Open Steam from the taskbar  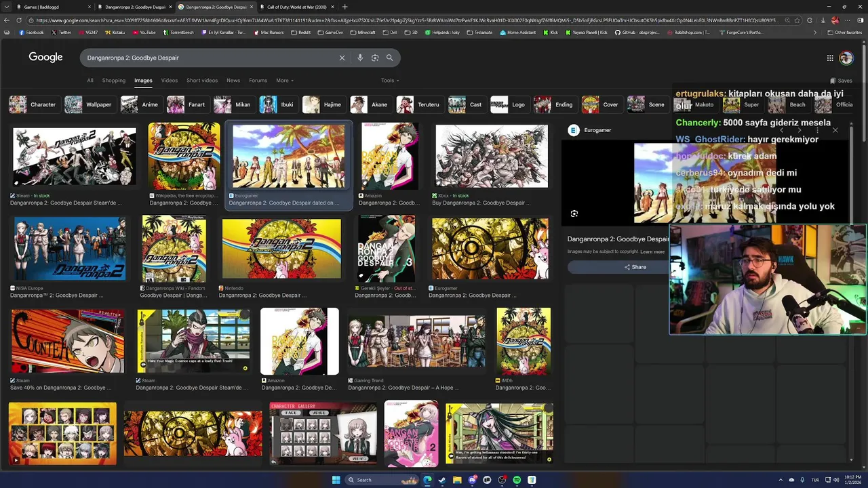(x=442, y=480)
